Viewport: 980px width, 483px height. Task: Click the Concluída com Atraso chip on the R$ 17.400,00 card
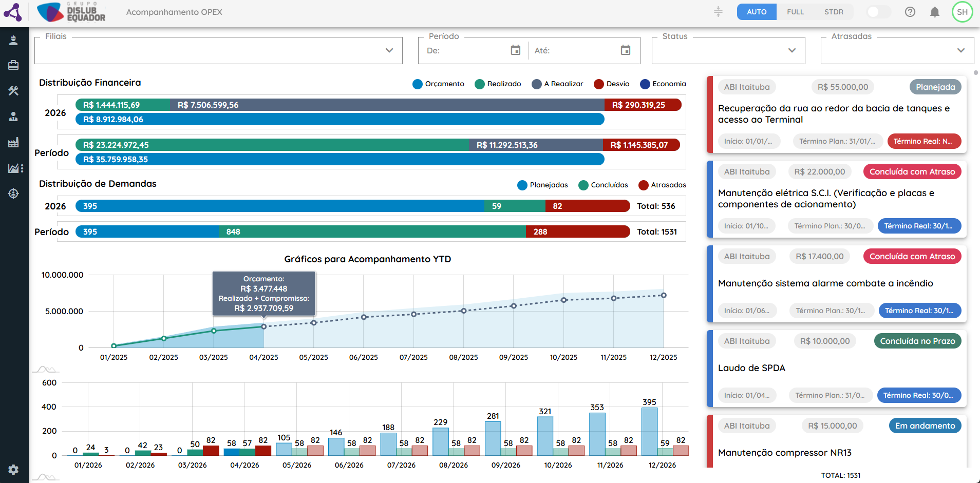coord(912,256)
